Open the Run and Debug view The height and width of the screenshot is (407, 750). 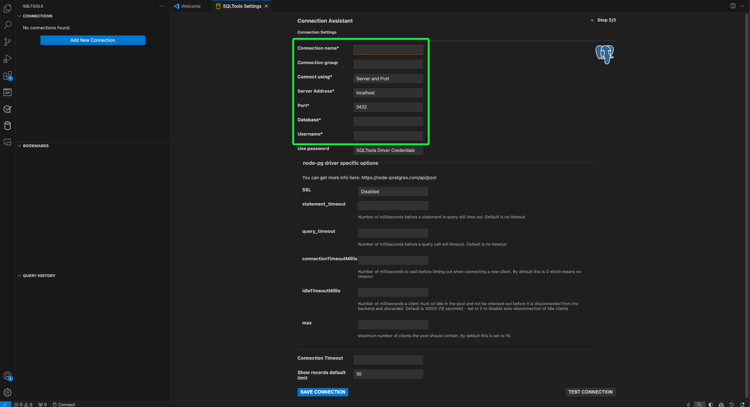pos(7,58)
